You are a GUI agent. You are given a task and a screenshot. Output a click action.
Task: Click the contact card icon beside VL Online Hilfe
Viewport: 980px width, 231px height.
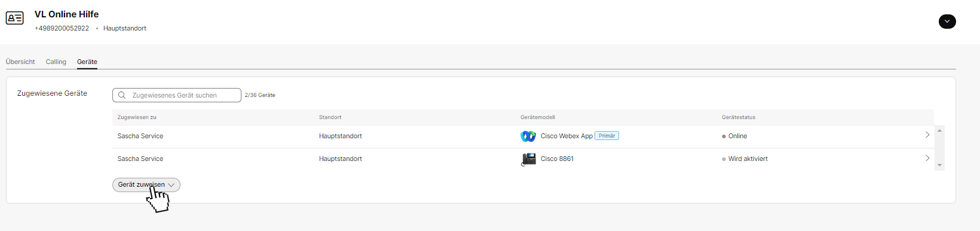[x=15, y=18]
